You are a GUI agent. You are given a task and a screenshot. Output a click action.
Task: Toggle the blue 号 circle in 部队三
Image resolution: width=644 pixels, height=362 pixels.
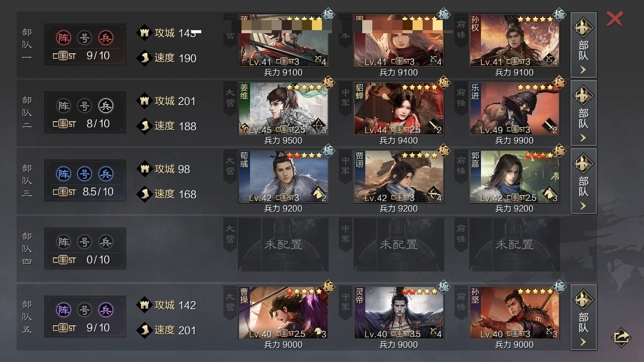tap(85, 174)
